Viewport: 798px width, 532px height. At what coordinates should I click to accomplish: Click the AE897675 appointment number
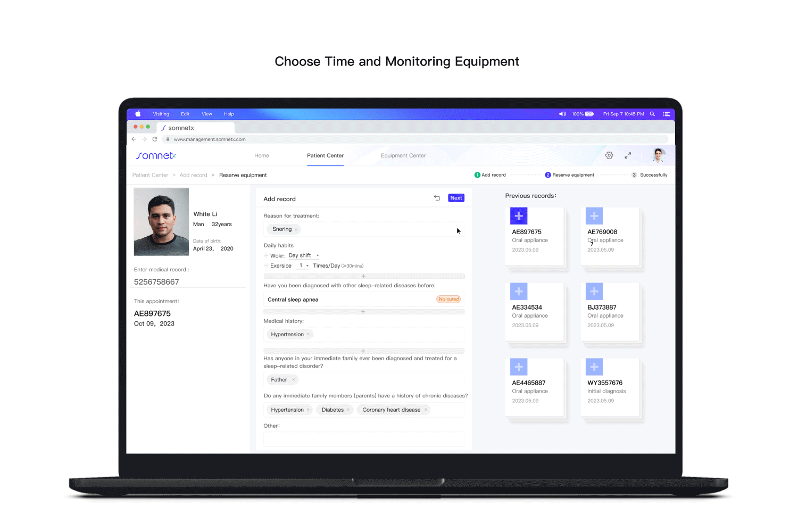tap(152, 314)
